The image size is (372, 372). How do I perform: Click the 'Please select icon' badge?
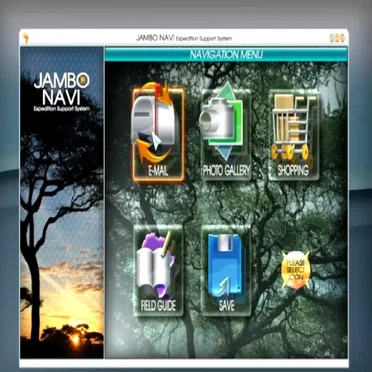click(296, 270)
